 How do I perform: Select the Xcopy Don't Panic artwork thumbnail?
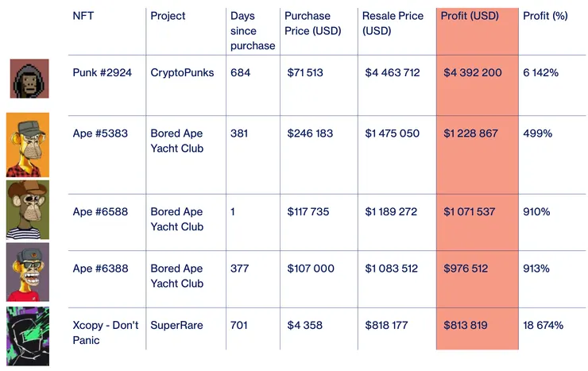(28, 336)
